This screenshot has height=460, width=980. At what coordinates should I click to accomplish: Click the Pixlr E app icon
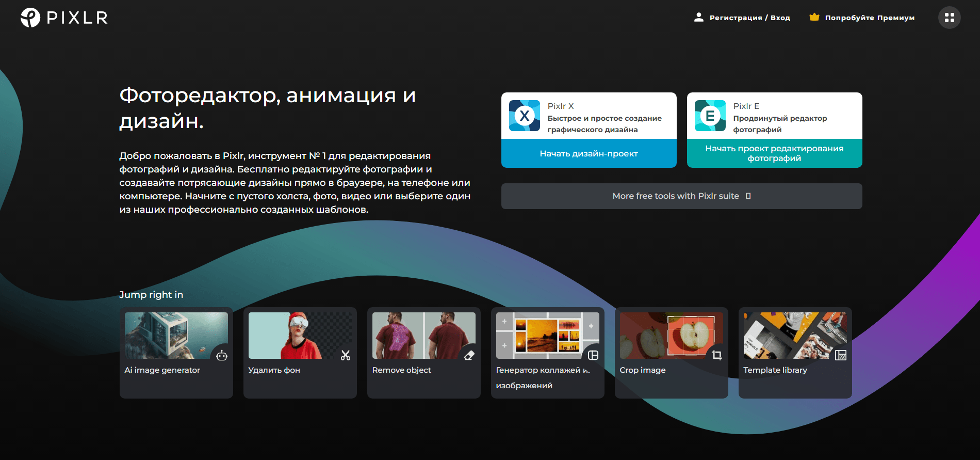(x=710, y=116)
